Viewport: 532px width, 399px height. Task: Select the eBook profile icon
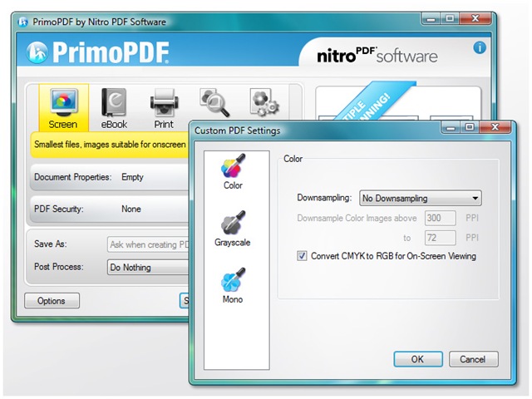coord(114,108)
